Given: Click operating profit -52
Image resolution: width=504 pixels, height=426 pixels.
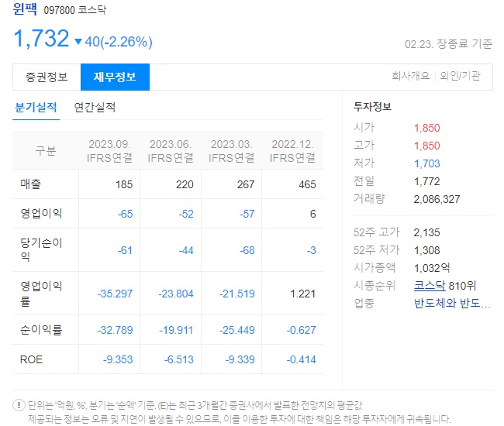Looking at the screenshot, I should pos(186,214).
